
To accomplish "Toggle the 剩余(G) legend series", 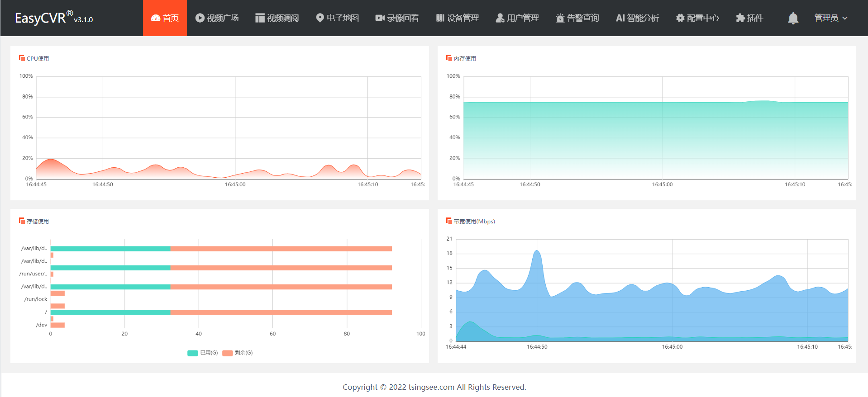I will click(238, 353).
